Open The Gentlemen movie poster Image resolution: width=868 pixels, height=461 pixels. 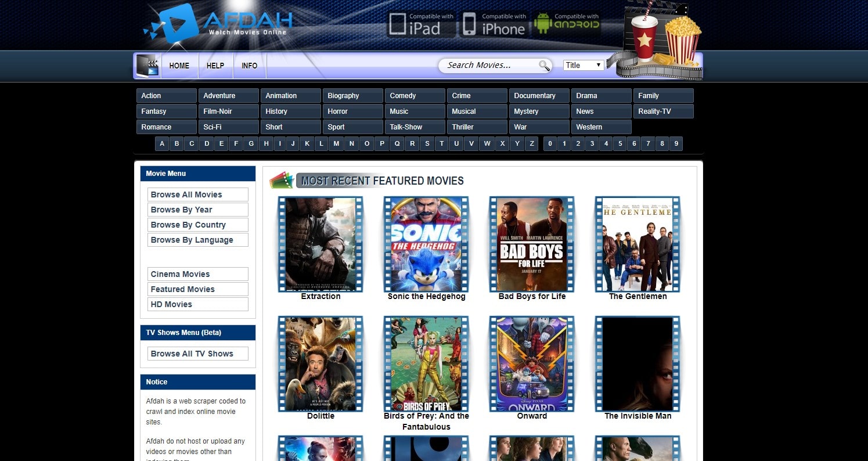pyautogui.click(x=638, y=244)
